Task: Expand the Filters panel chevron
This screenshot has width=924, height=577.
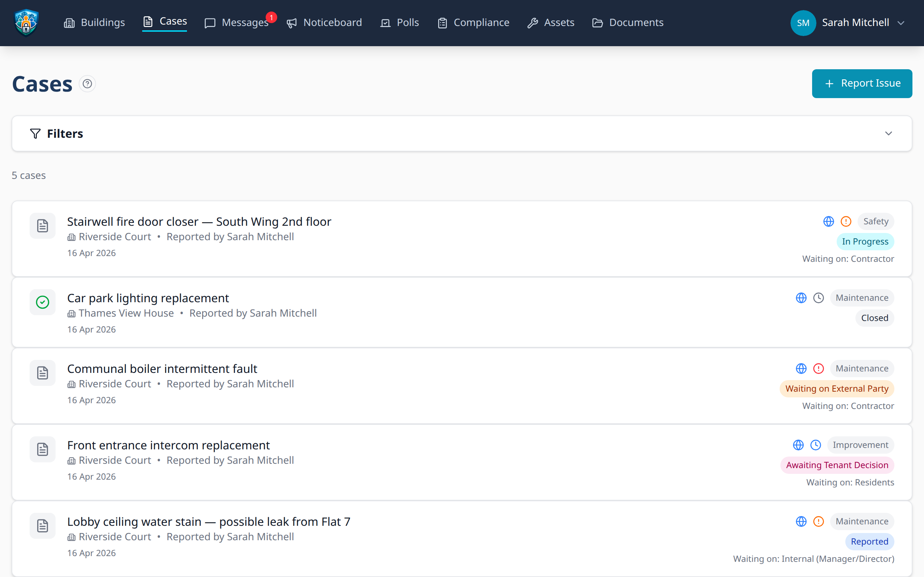Action: tap(889, 133)
